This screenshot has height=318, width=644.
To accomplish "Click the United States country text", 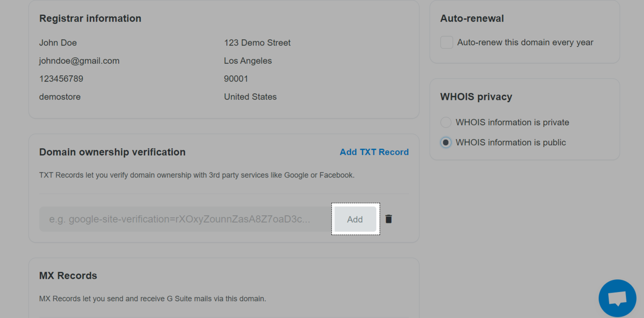I will 250,97.
